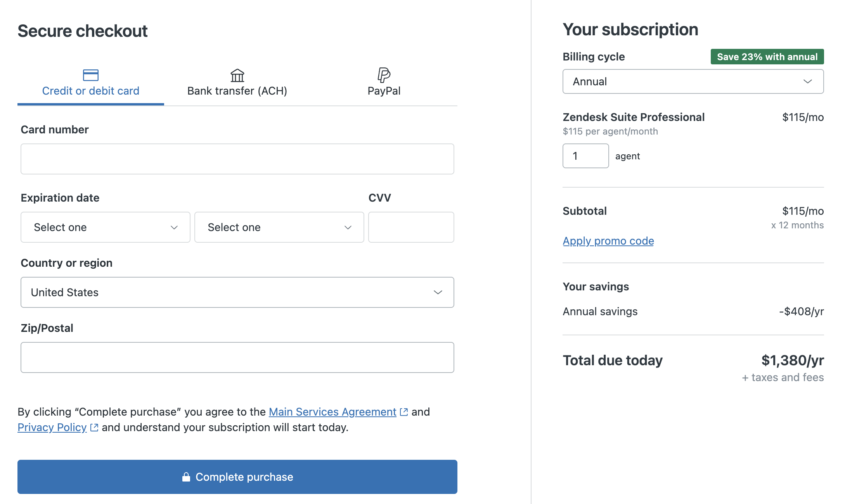Click the Save 23% with annual badge
Viewport: 845px width, 504px height.
point(767,57)
